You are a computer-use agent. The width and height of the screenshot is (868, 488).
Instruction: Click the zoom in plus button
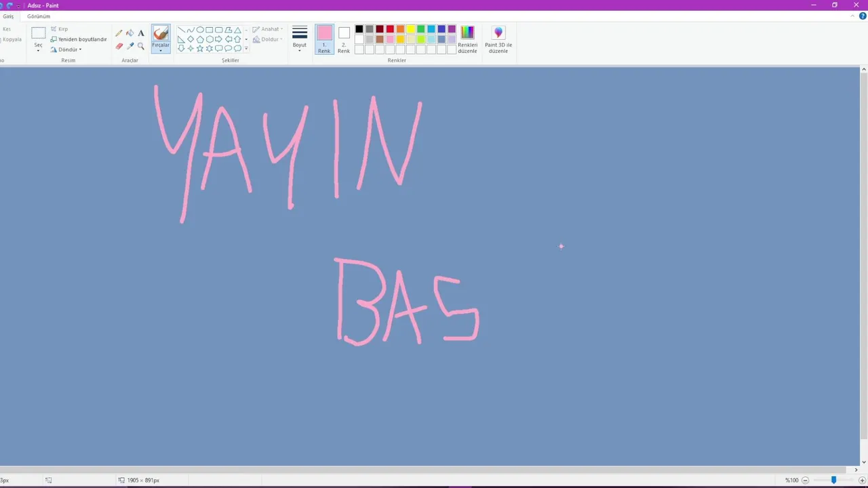[862, 480]
